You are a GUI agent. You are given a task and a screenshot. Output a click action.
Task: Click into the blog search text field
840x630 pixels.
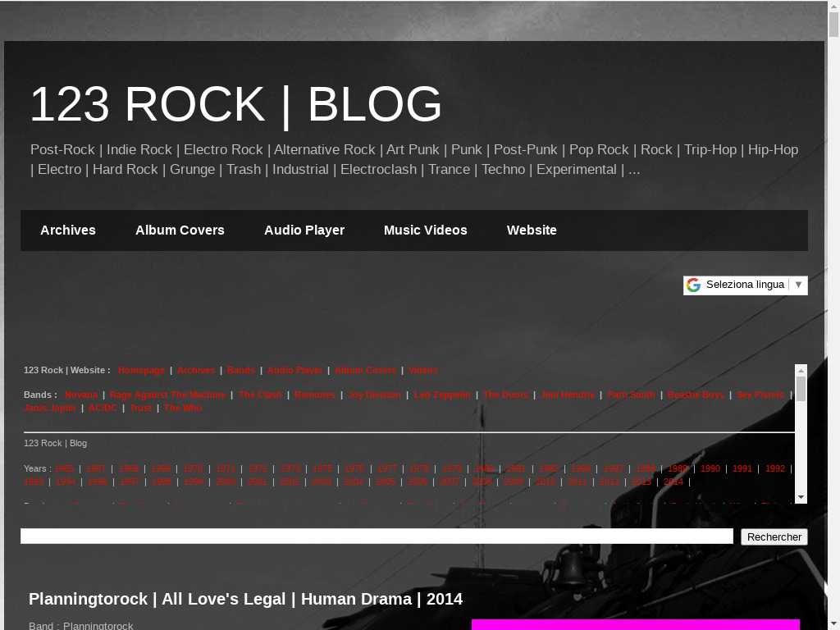tap(377, 536)
